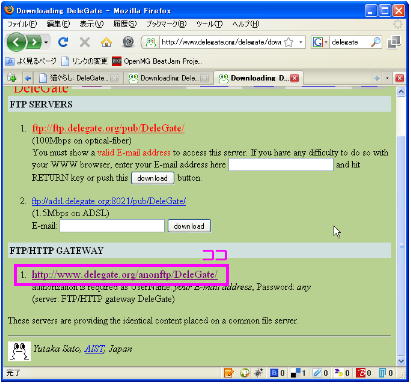Click the bookmark star in address bar
The width and height of the screenshot is (411, 384).
289,42
